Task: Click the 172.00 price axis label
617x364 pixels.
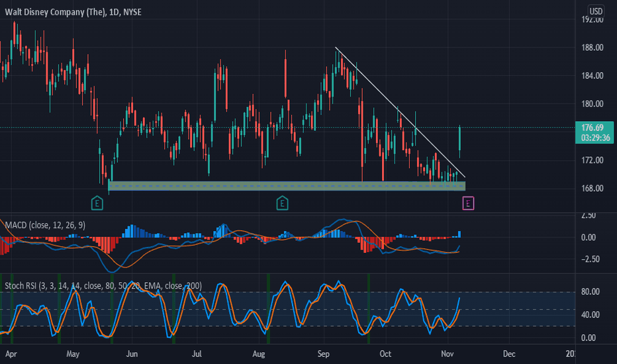Action: pos(593,160)
